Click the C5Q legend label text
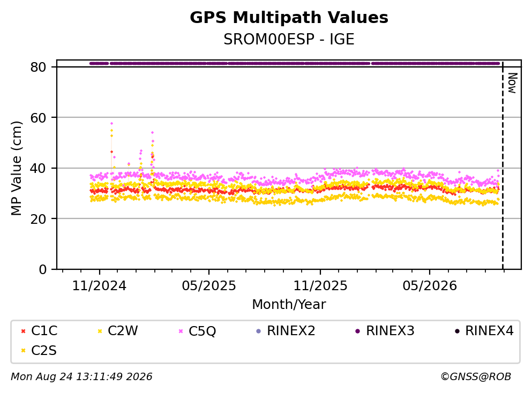Viewport: 532px width, 393px height. [202, 331]
